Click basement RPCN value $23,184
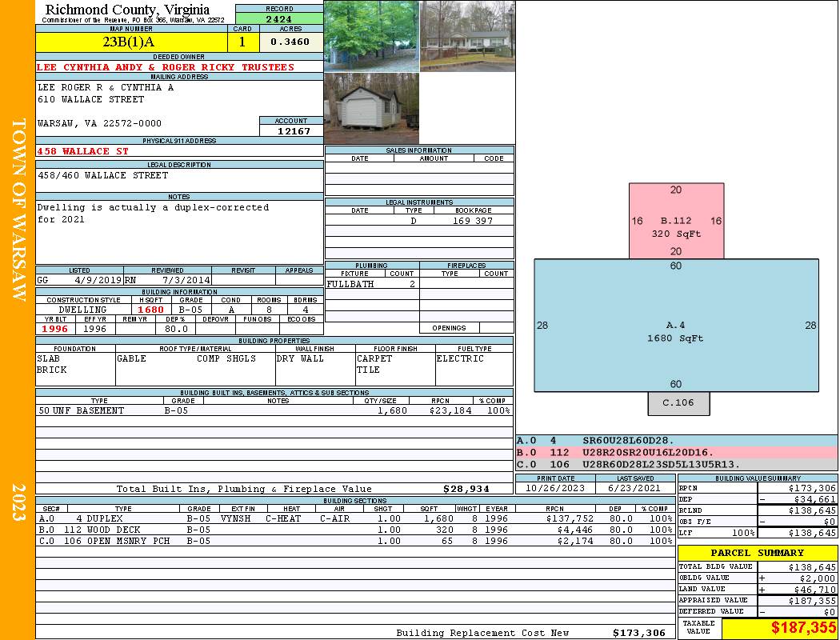This screenshot has width=840, height=640. tap(450, 410)
